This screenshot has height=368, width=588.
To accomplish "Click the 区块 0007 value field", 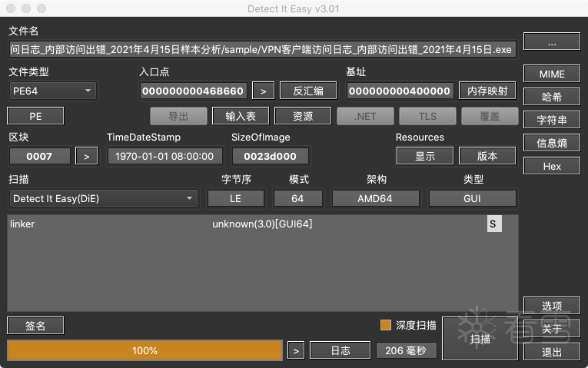I will [39, 156].
